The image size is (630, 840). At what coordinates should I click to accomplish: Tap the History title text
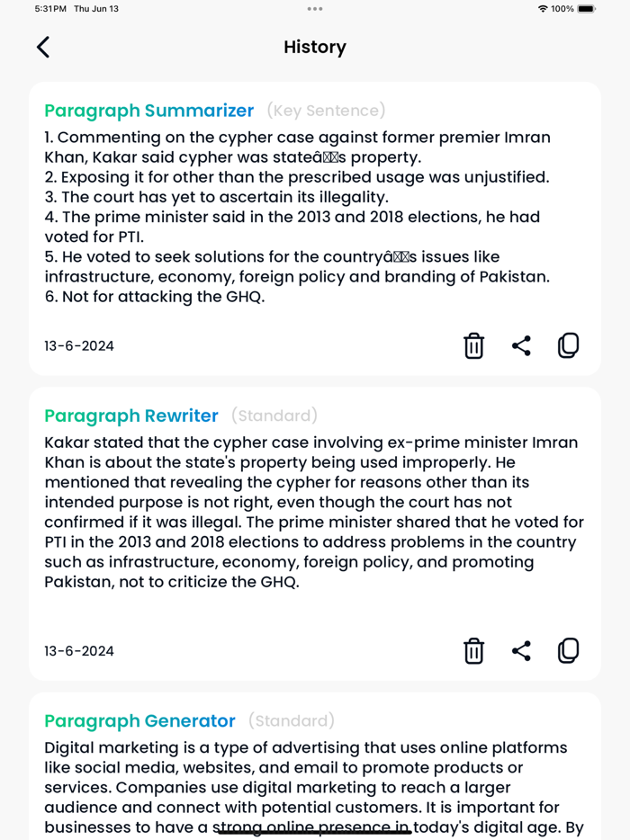(x=315, y=47)
